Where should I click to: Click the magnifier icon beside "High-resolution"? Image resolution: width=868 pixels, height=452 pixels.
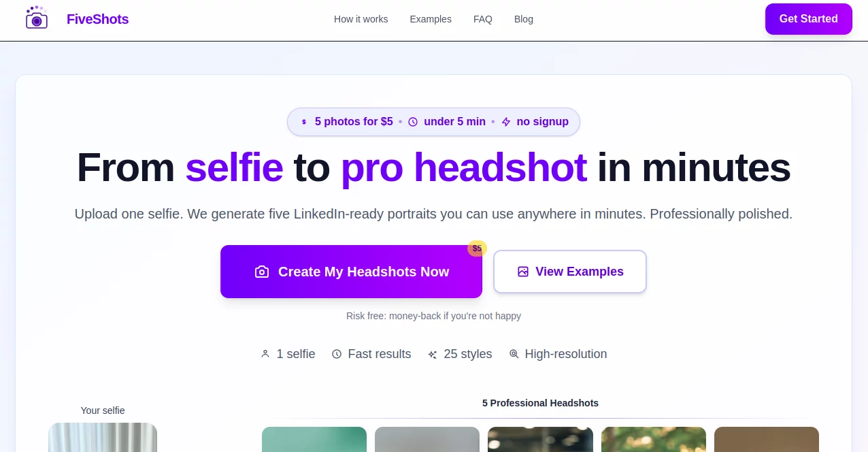pyautogui.click(x=514, y=354)
